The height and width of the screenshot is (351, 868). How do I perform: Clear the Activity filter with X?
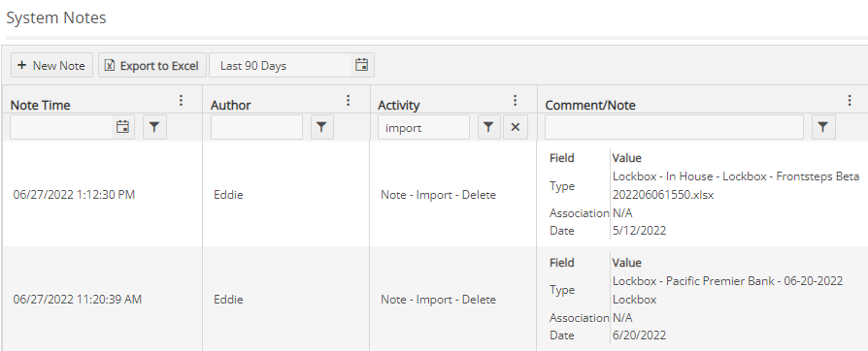pos(516,127)
